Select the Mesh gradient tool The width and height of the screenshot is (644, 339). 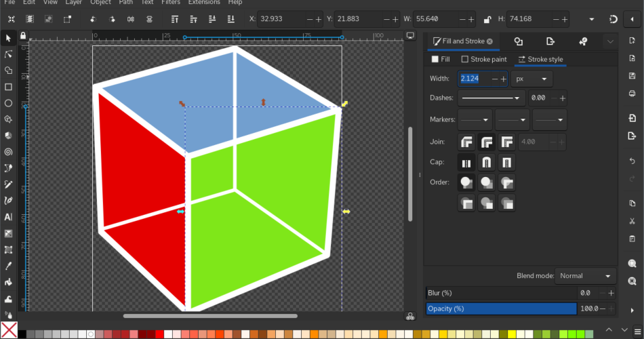pyautogui.click(x=8, y=250)
